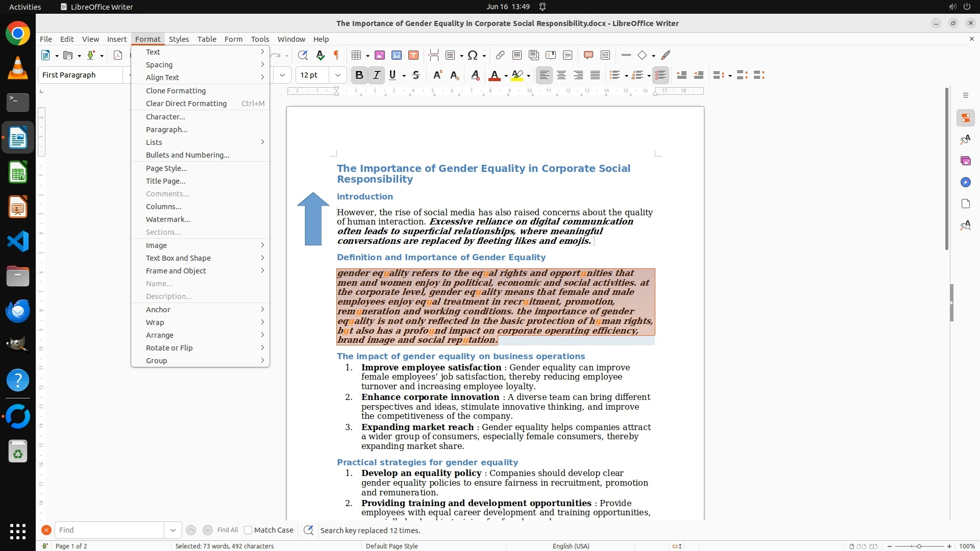The width and height of the screenshot is (980, 551).
Task: Toggle formatting marks pilcrow icon
Action: [336, 55]
